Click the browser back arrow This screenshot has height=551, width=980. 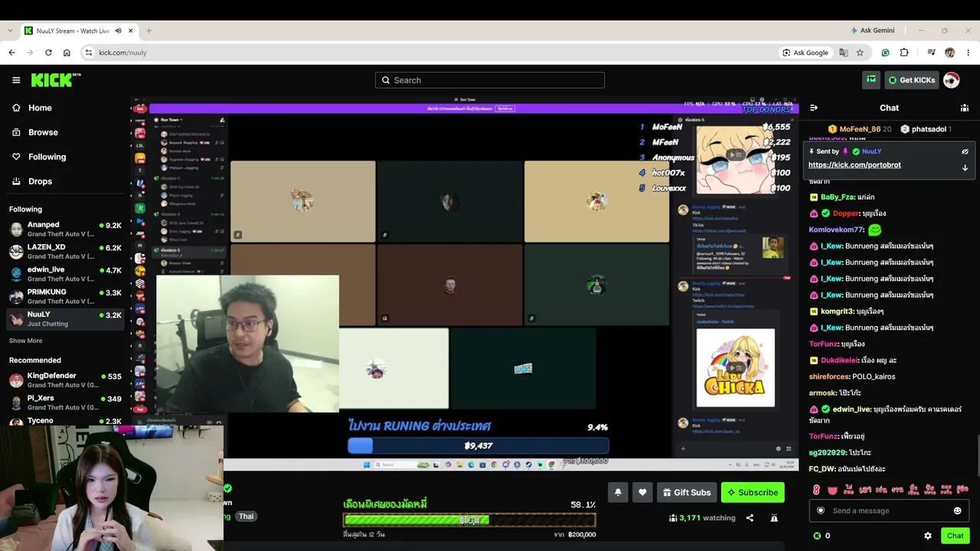tap(11, 53)
